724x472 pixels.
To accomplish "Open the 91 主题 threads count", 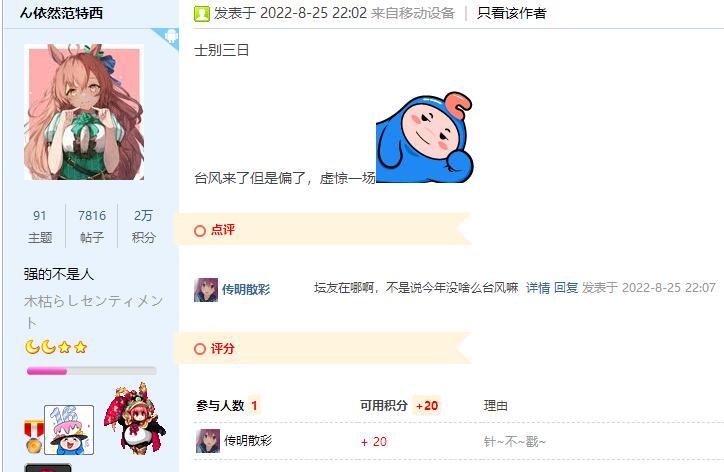I will [x=40, y=226].
